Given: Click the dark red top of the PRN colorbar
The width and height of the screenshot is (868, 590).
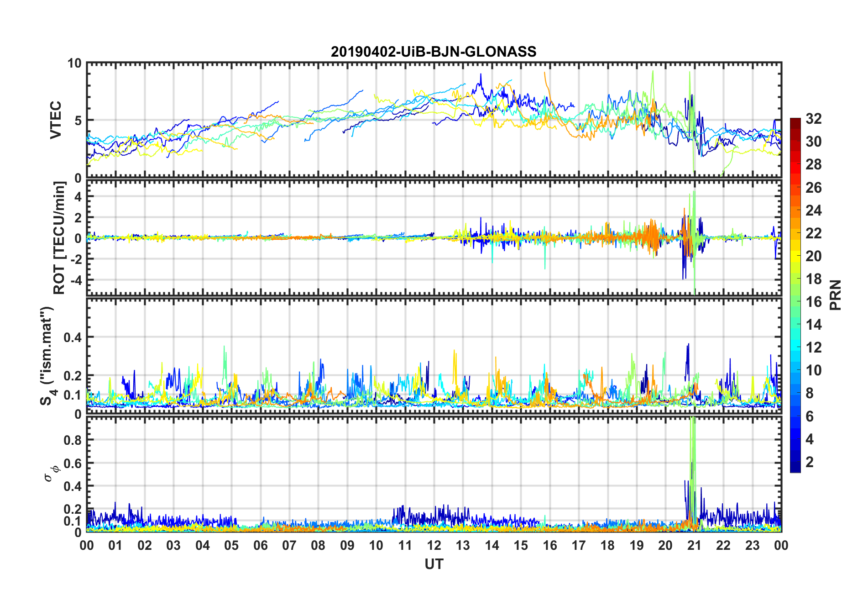Looking at the screenshot, I should (795, 121).
